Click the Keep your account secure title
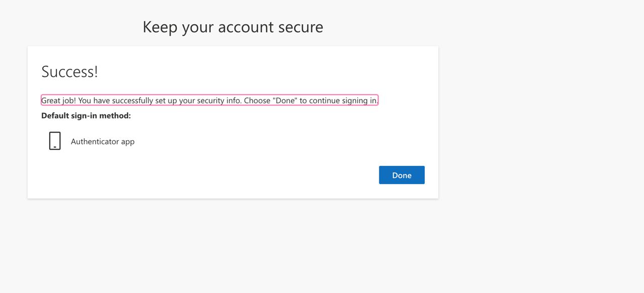The image size is (644, 293). (x=233, y=27)
